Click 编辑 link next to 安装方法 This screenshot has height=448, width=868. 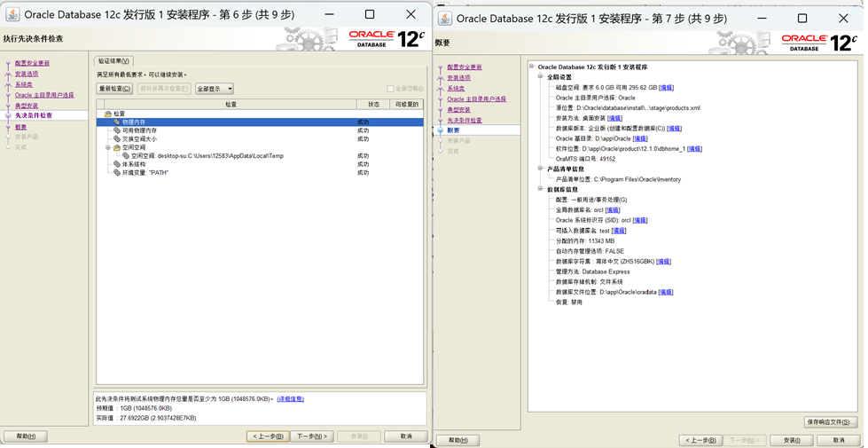click(x=614, y=118)
